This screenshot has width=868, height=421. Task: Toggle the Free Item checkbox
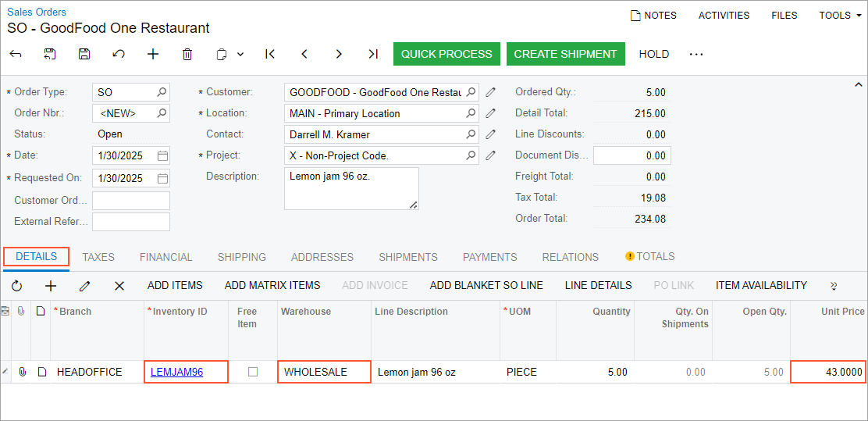[253, 372]
